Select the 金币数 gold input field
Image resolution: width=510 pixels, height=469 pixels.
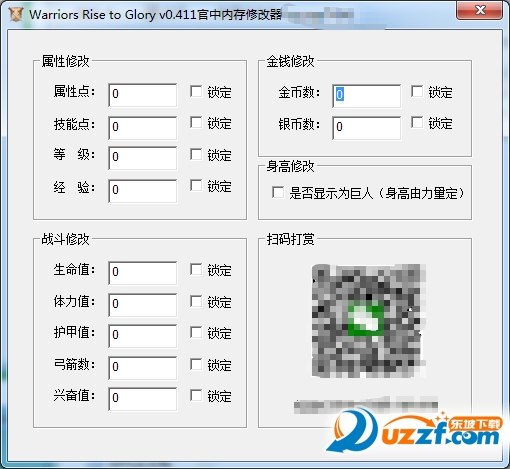point(367,96)
